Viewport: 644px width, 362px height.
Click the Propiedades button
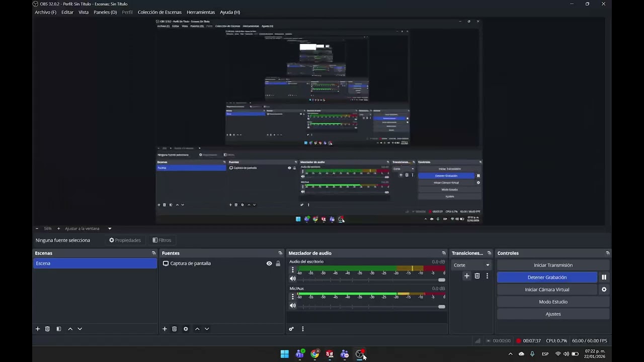pyautogui.click(x=125, y=240)
